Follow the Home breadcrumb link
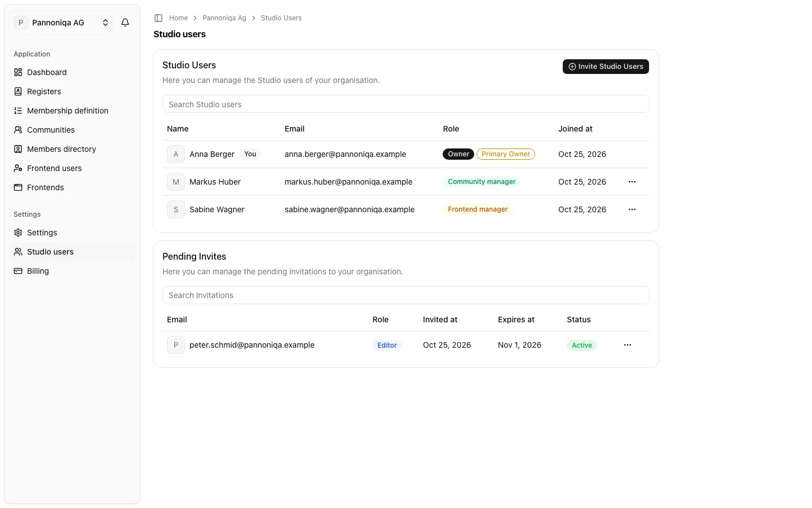This screenshot has width=812, height=508. coord(178,18)
